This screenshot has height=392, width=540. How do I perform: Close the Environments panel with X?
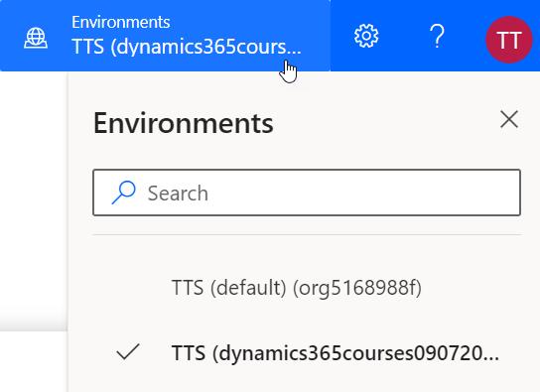point(509,119)
